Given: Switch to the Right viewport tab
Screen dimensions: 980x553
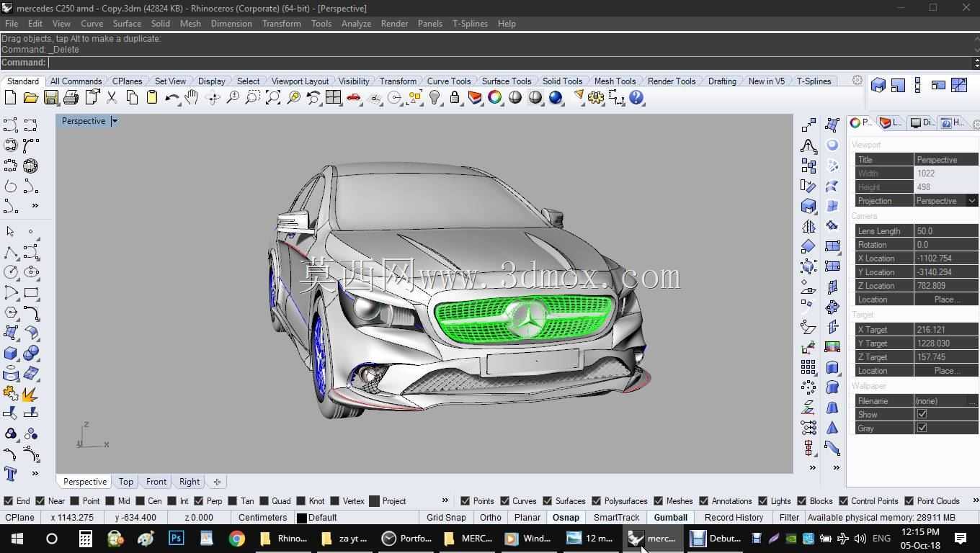Looking at the screenshot, I should click(x=190, y=482).
